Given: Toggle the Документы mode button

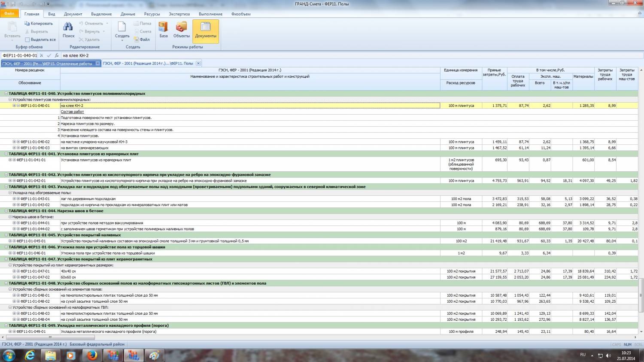Looking at the screenshot, I should [x=206, y=30].
